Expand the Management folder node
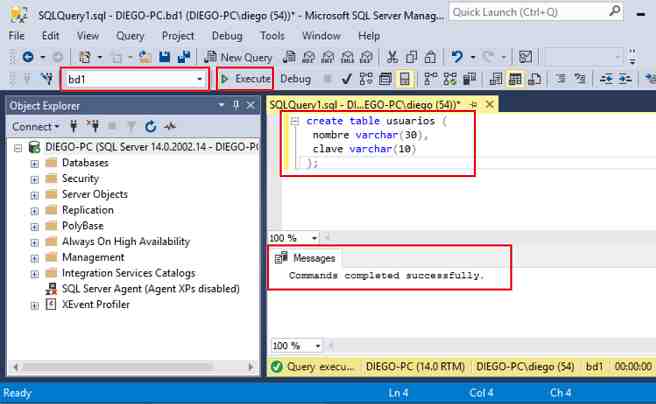The image size is (656, 404). click(x=35, y=258)
